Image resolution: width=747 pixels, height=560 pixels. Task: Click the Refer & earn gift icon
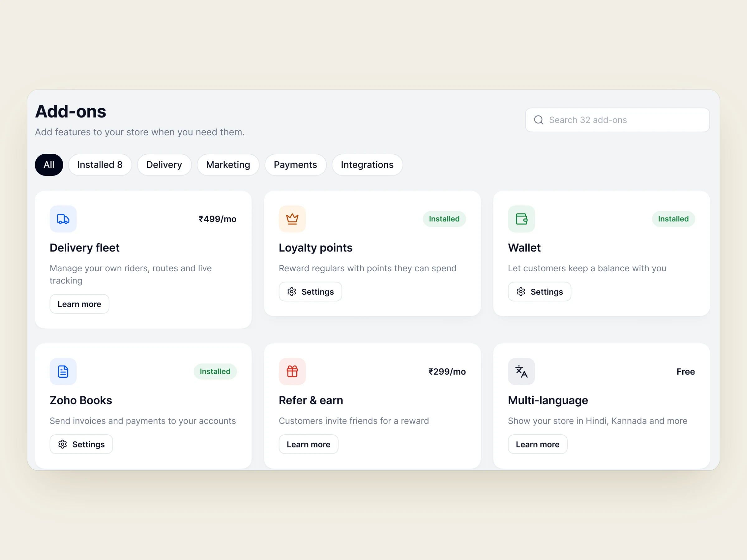(292, 371)
